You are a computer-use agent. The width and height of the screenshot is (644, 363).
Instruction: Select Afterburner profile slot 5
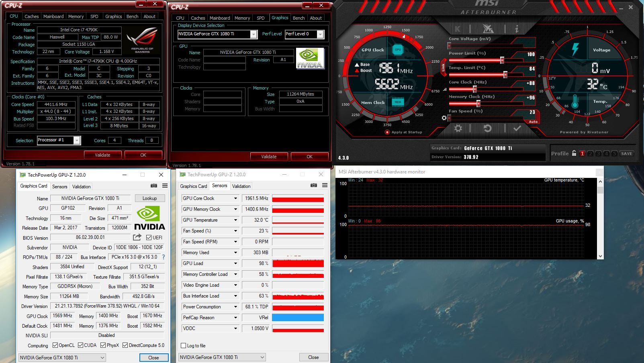pyautogui.click(x=614, y=153)
